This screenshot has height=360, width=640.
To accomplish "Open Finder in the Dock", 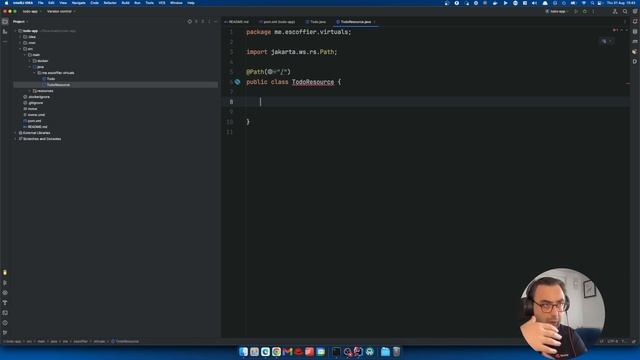I will [x=244, y=351].
